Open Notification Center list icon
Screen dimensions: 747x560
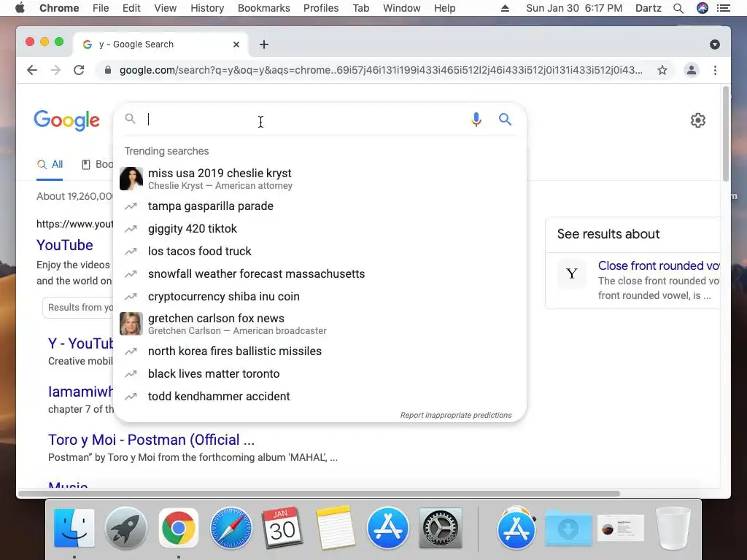(x=724, y=8)
